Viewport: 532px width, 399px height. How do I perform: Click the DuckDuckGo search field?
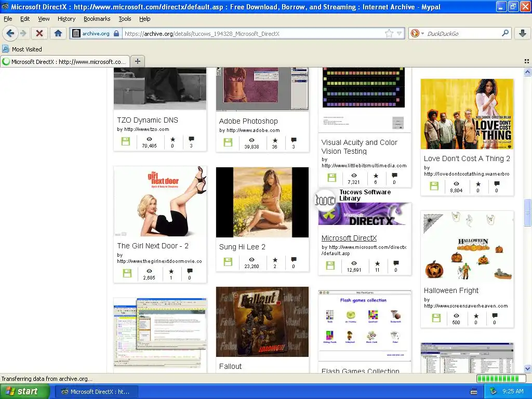463,34
